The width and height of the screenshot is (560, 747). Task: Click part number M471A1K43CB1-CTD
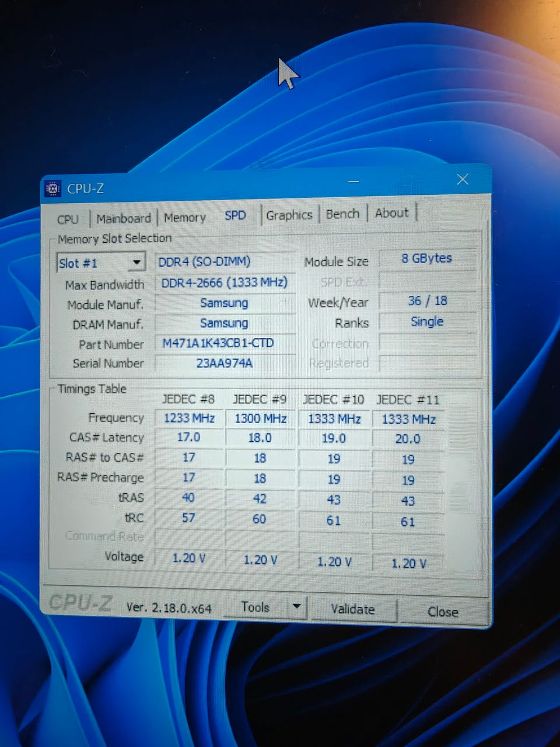click(x=225, y=343)
